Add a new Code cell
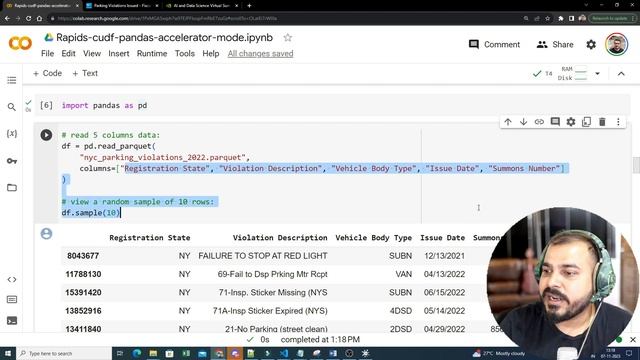The width and height of the screenshot is (640, 360). pyautogui.click(x=47, y=73)
